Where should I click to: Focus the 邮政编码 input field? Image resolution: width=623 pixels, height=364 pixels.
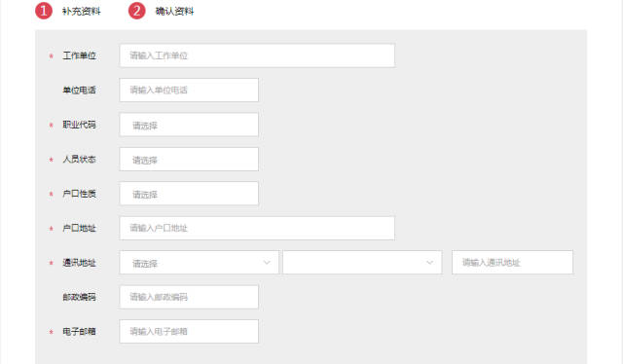coord(189,297)
